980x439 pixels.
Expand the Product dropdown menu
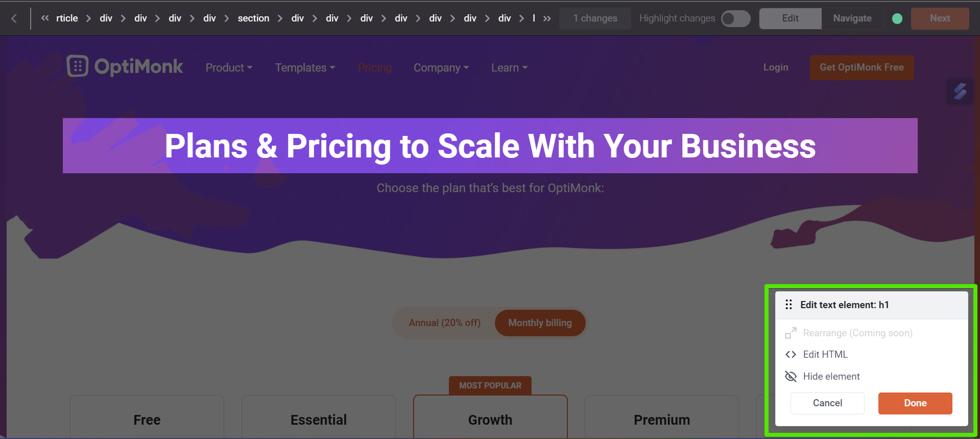pyautogui.click(x=229, y=67)
